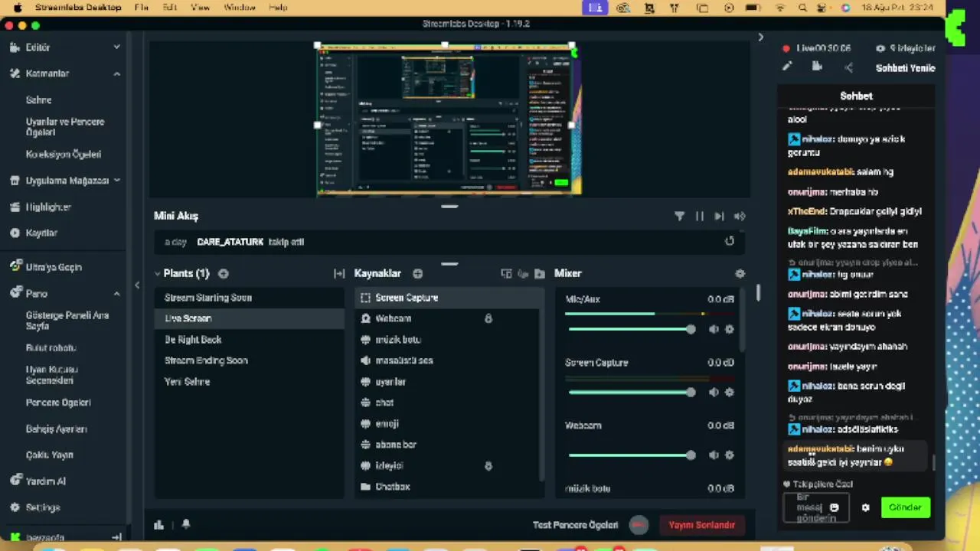Open the File menu
The image size is (980, 551).
pos(142,8)
